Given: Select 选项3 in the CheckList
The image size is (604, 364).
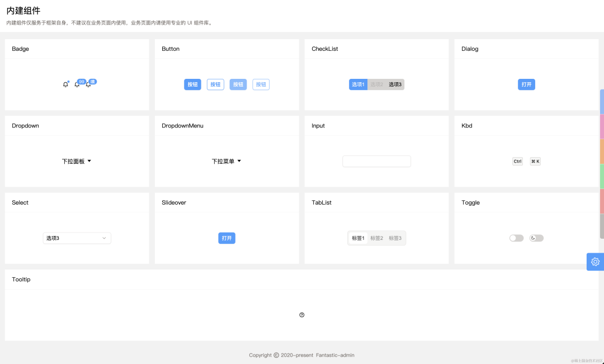Looking at the screenshot, I should [x=395, y=84].
